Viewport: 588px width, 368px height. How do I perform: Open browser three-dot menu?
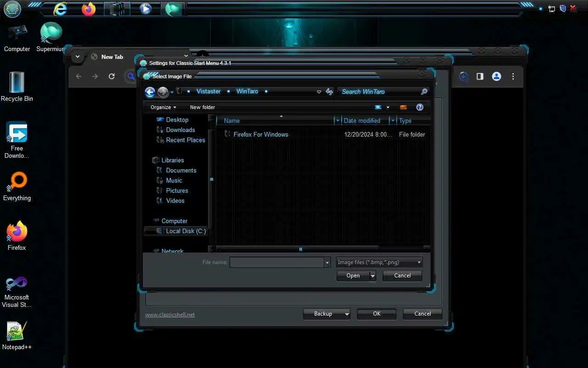[x=513, y=76]
